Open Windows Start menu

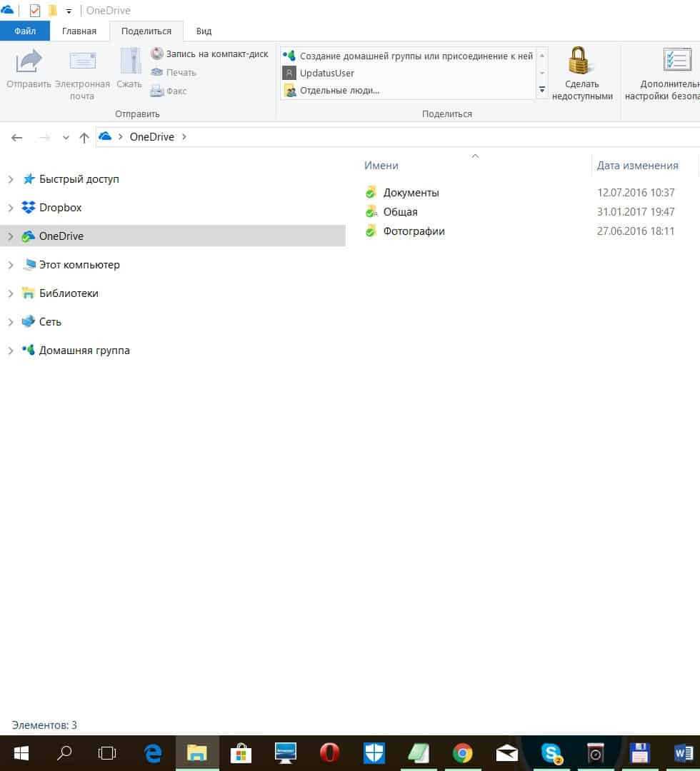pyautogui.click(x=21, y=753)
